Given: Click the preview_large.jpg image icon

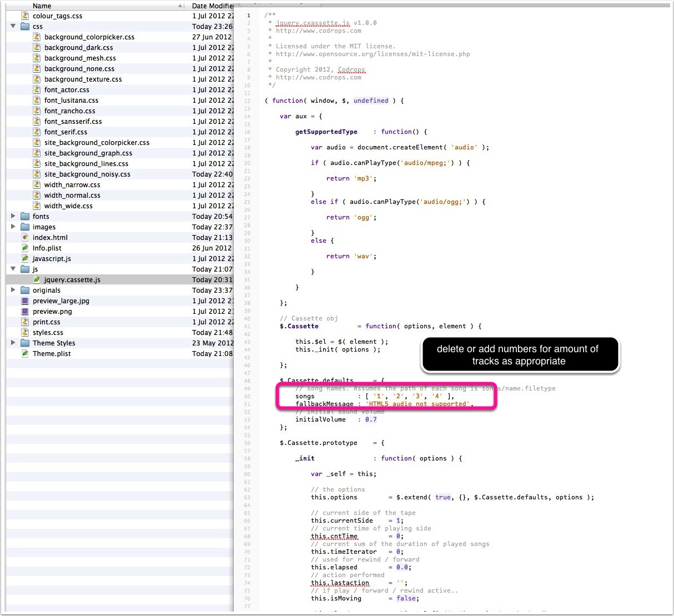Looking at the screenshot, I should click(25, 301).
